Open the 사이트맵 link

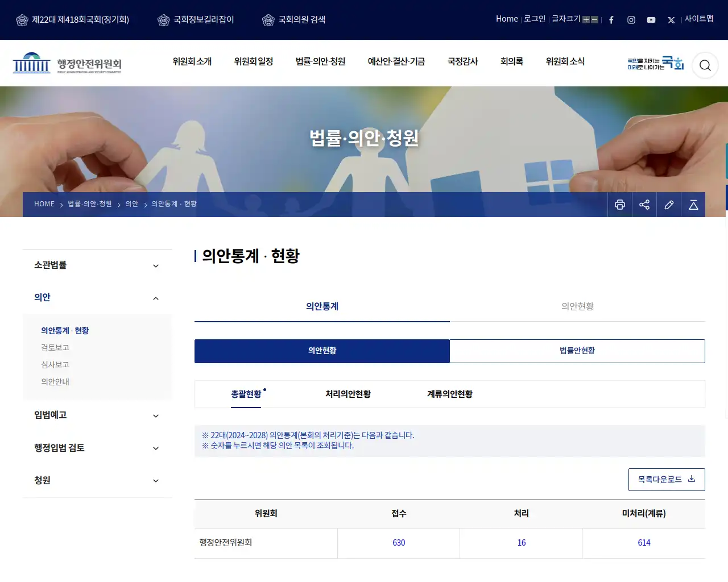tap(699, 19)
